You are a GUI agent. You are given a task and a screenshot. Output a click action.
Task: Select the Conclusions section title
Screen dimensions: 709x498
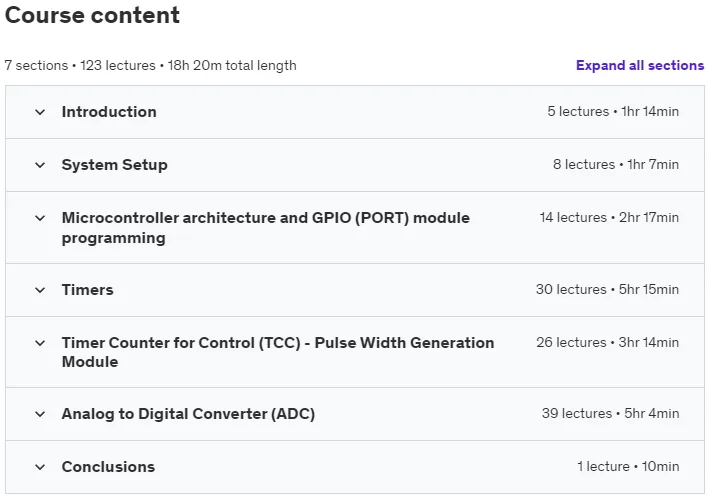click(x=108, y=467)
